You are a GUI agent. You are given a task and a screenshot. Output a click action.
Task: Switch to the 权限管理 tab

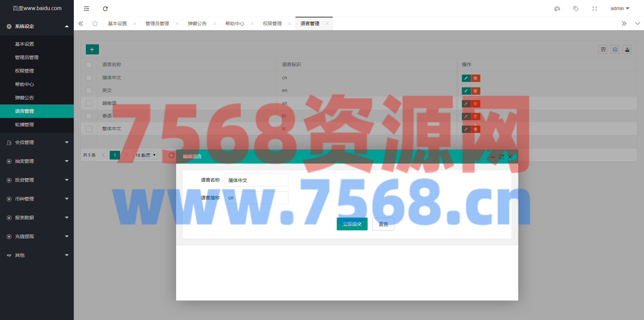tap(272, 24)
